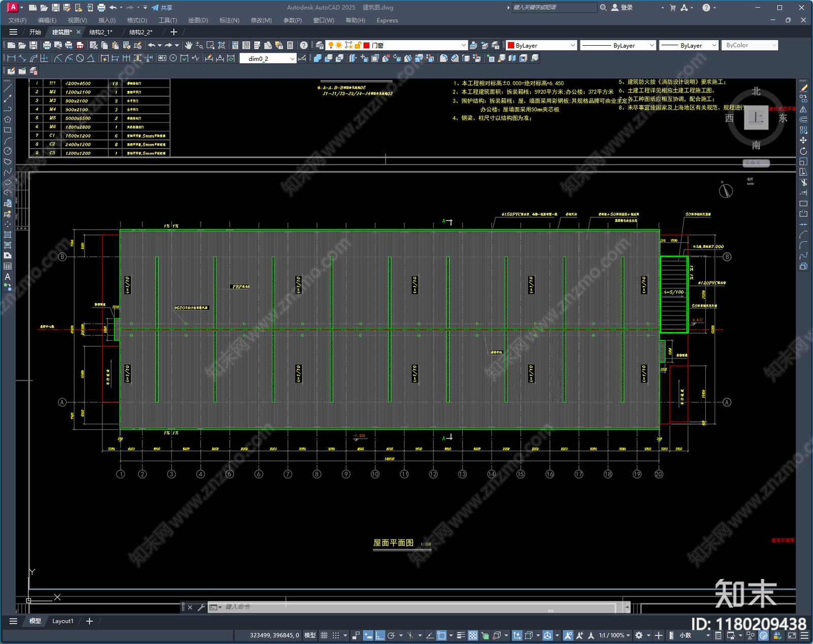Screen dimensions: 813x644
Task: Click the Pan hand tool icon
Action: coord(189,45)
